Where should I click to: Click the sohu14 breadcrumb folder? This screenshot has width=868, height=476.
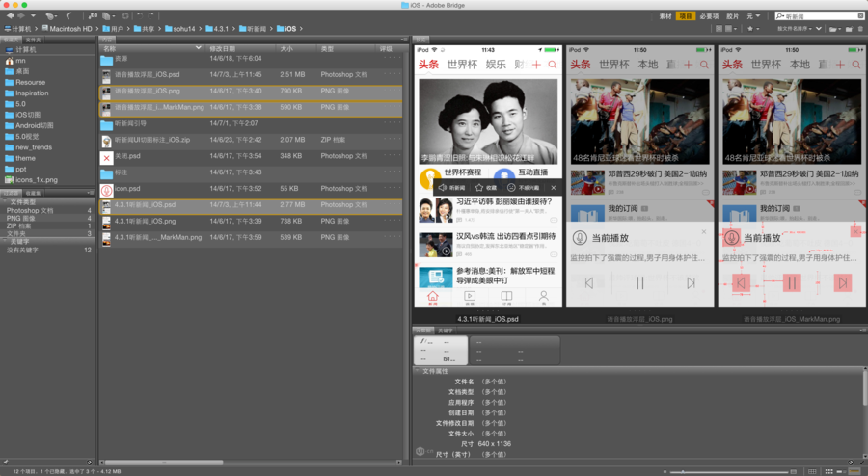tap(180, 29)
